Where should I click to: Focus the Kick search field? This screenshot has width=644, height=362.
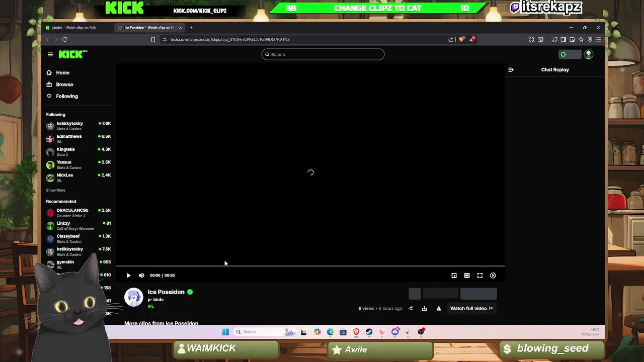pyautogui.click(x=323, y=54)
